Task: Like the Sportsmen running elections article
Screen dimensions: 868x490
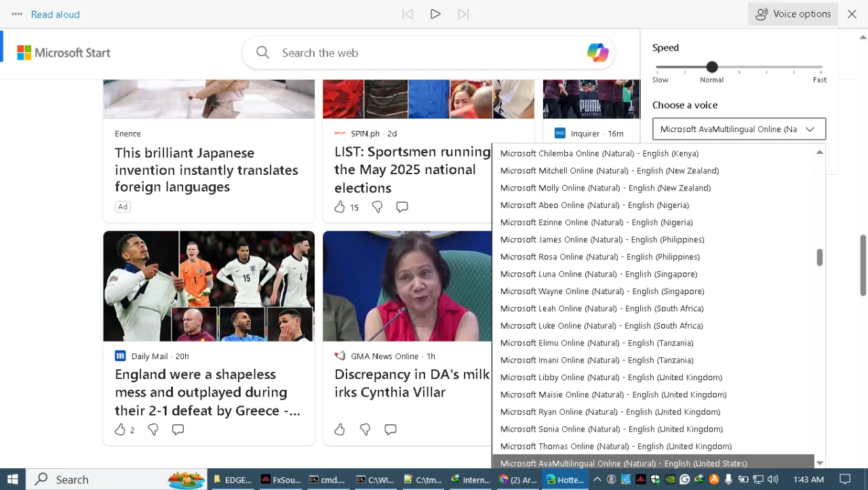Action: pos(340,207)
